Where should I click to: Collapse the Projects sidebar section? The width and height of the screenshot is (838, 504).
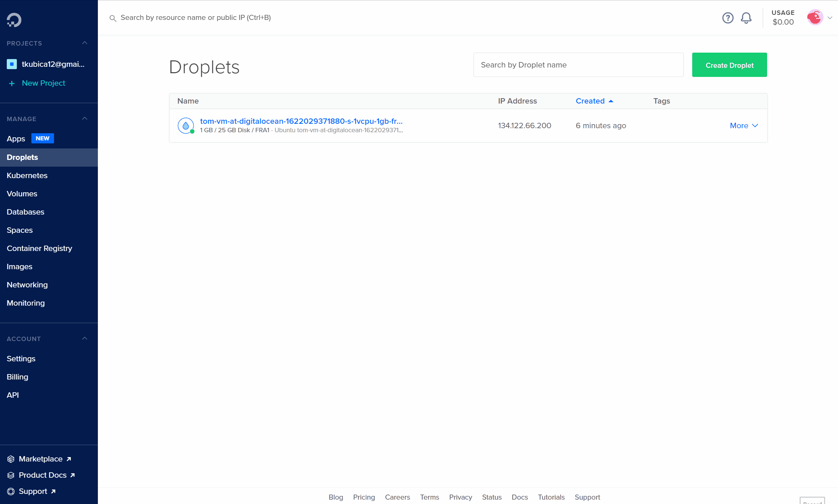click(85, 43)
